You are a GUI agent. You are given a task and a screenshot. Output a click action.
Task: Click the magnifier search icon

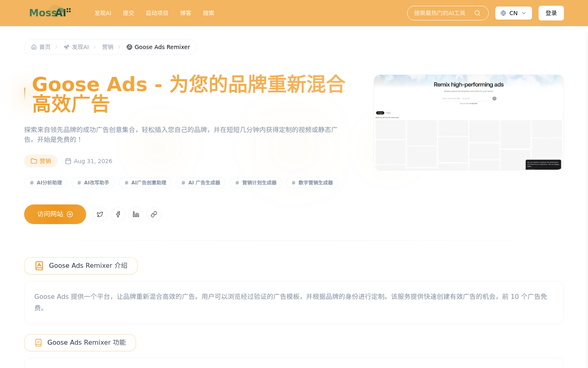477,13
